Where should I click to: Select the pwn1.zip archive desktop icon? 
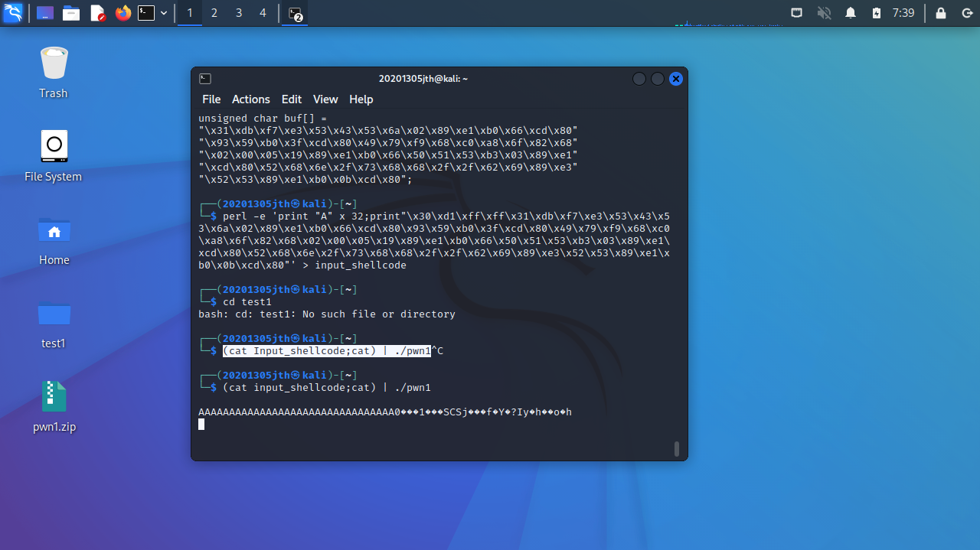pos(54,406)
